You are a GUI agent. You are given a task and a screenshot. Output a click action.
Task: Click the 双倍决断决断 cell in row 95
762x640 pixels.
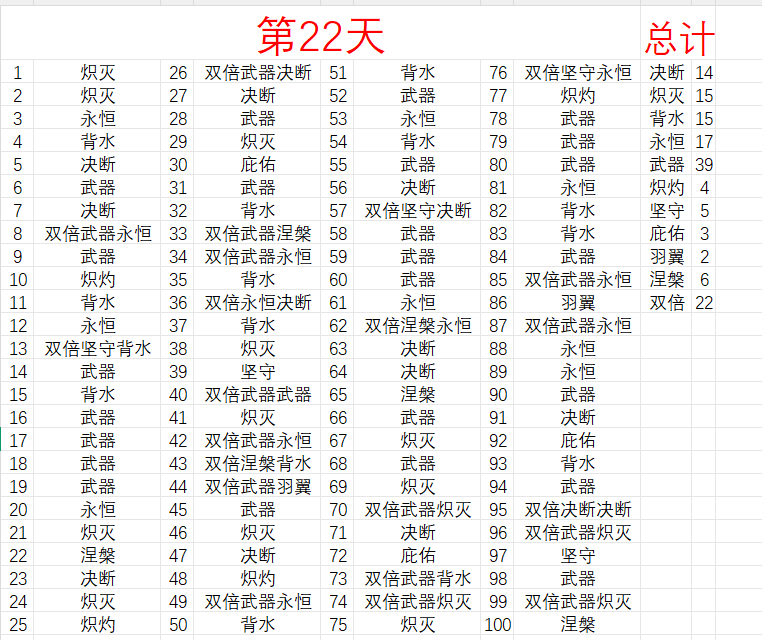(578, 510)
